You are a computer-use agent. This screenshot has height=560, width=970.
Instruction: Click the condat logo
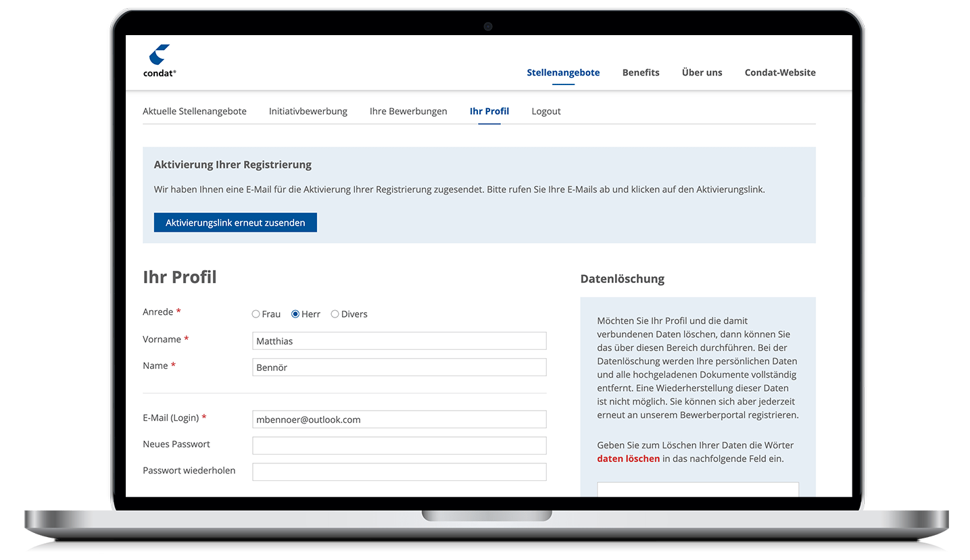pos(160,61)
